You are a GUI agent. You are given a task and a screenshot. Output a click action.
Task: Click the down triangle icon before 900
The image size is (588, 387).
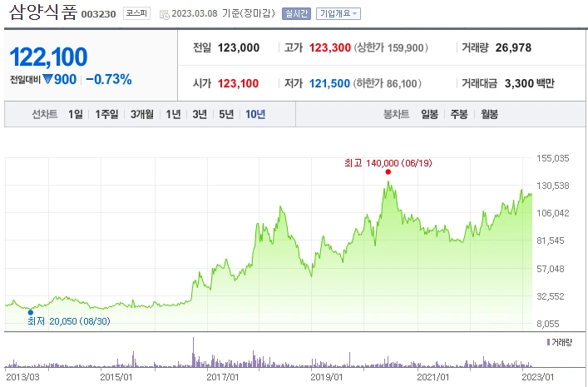click(47, 79)
